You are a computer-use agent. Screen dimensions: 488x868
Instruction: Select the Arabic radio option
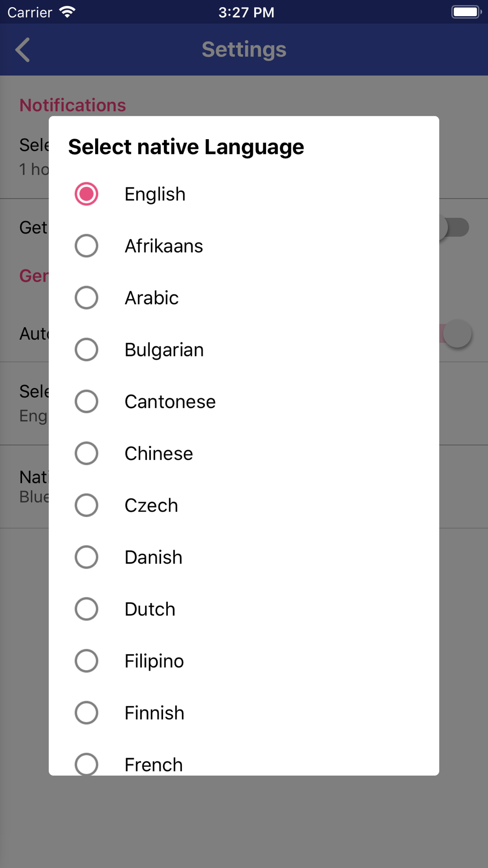tap(86, 298)
